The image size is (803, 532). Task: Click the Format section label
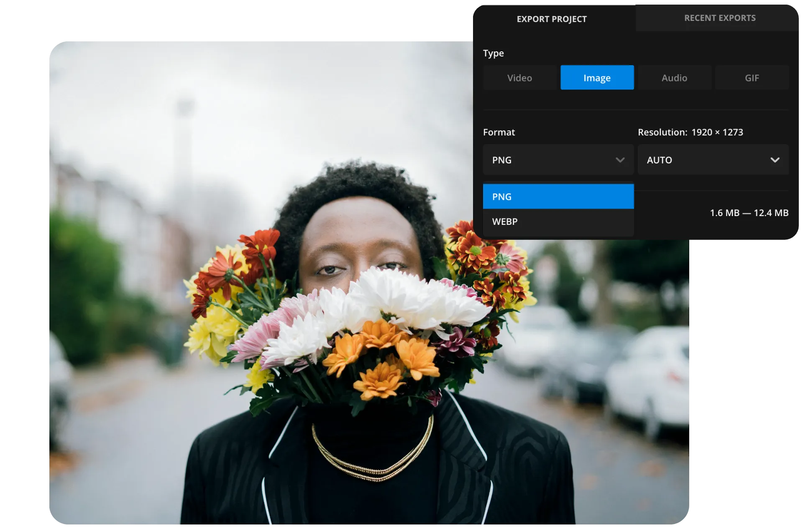click(x=499, y=132)
